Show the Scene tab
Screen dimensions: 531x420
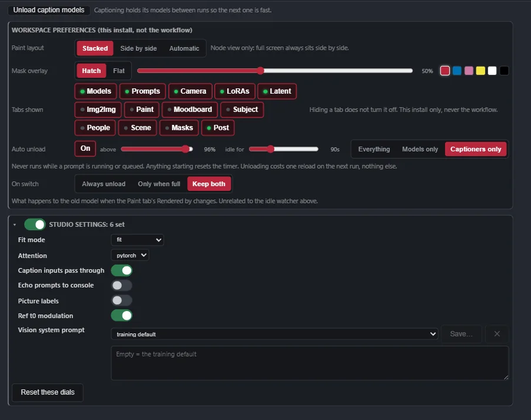point(138,128)
